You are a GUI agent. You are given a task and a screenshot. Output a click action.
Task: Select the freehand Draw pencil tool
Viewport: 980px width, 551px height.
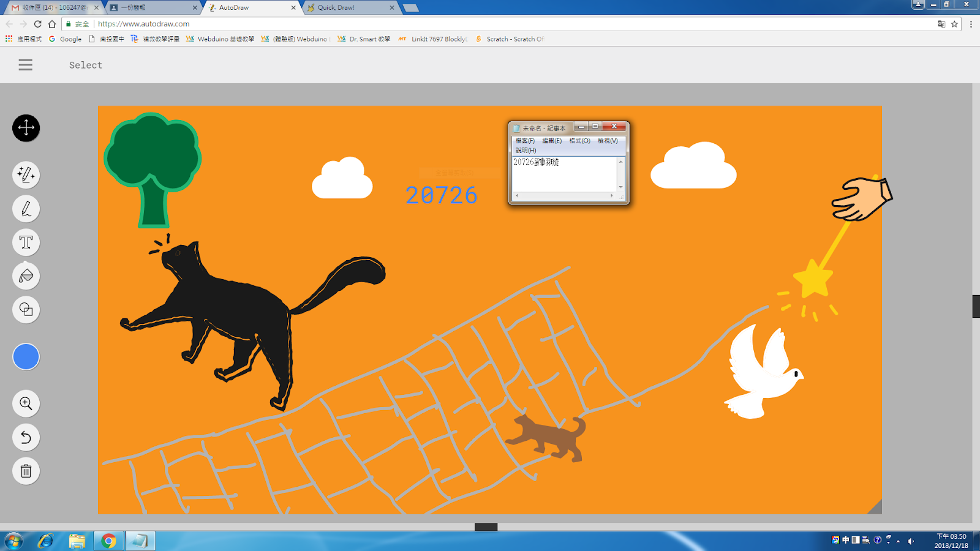[26, 209]
